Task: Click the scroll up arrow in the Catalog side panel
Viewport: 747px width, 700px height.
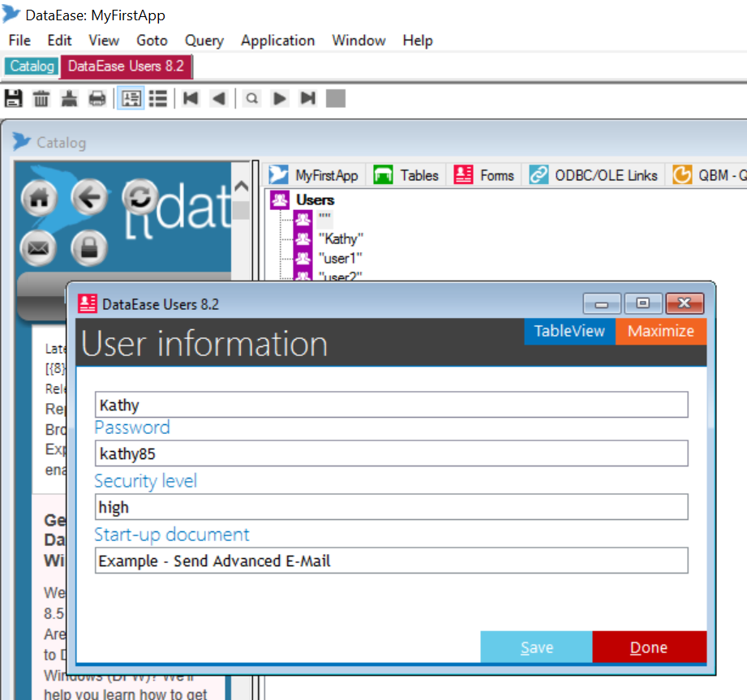Action: point(242,186)
